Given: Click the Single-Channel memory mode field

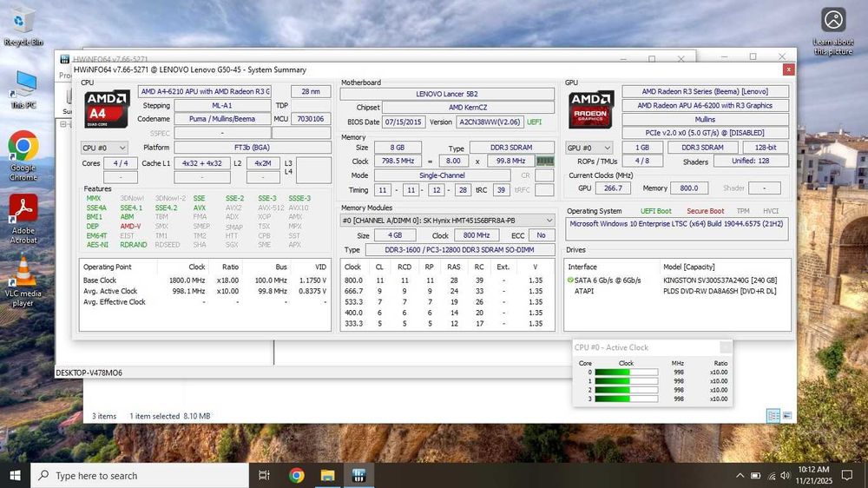Looking at the screenshot, I should [442, 175].
